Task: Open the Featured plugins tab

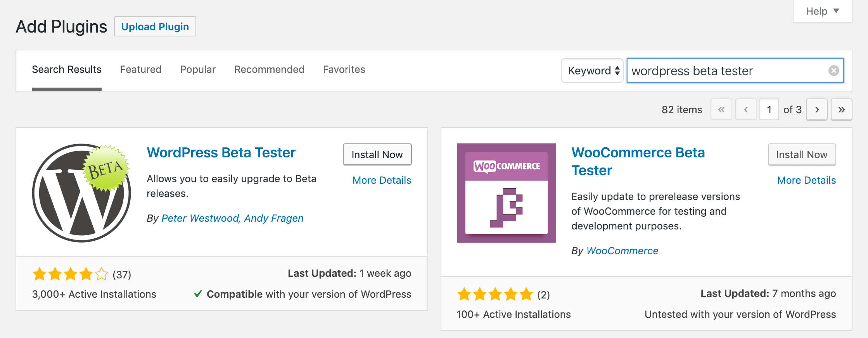Action: 141,69
